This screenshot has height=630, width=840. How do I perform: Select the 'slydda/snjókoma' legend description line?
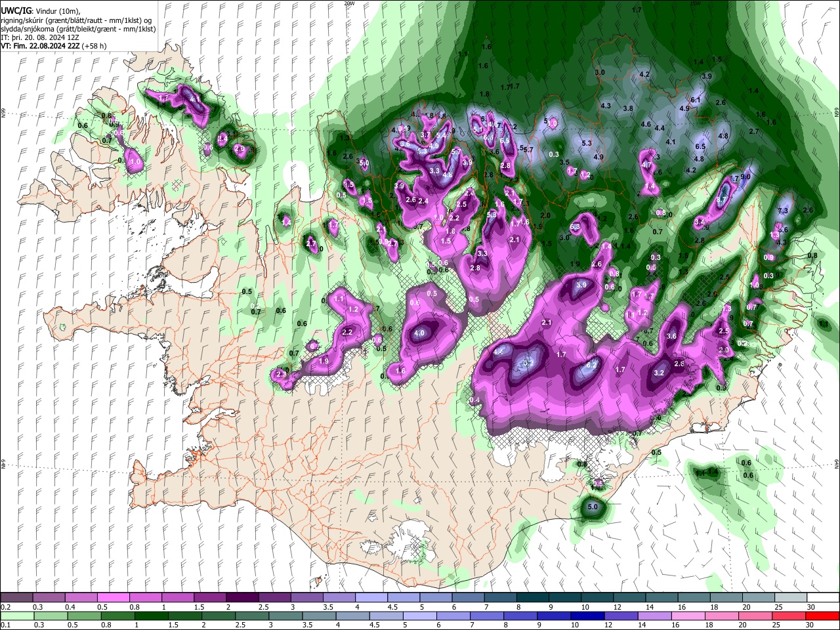pyautogui.click(x=78, y=29)
